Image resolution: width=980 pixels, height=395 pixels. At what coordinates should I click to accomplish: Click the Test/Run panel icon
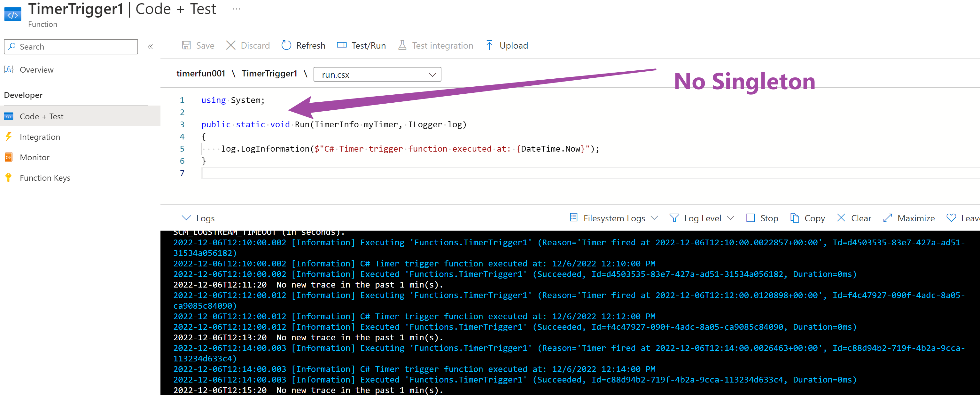coord(342,45)
